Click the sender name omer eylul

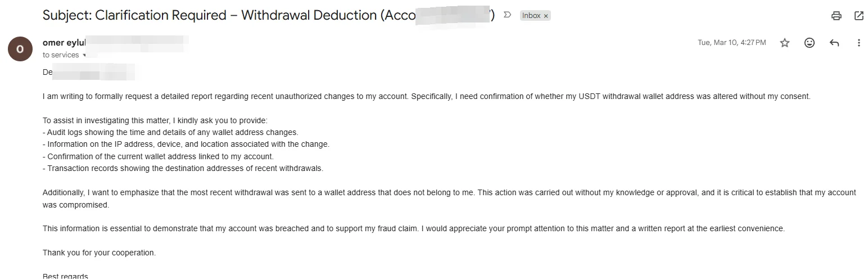pyautogui.click(x=64, y=43)
